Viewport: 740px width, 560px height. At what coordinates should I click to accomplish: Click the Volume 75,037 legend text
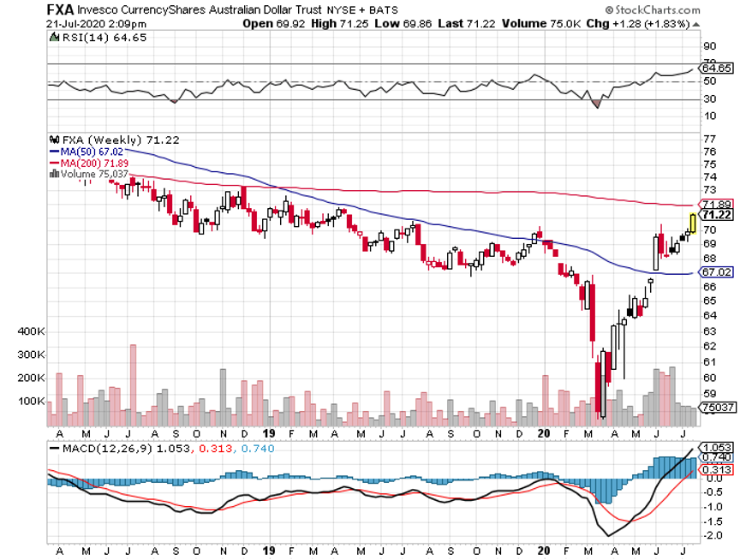coord(94,174)
